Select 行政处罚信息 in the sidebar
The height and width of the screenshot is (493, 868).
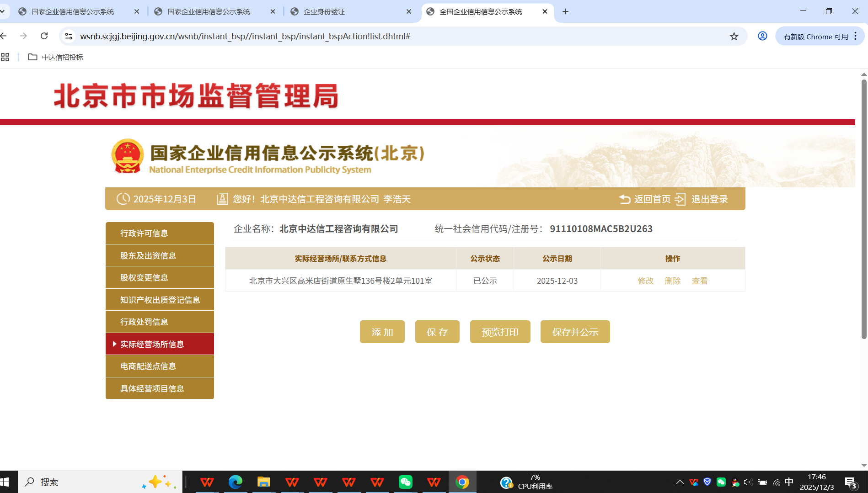pos(160,322)
